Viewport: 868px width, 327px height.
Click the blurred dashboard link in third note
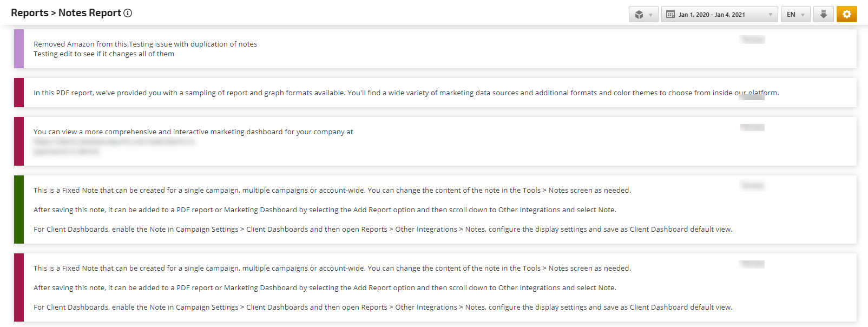pos(114,142)
